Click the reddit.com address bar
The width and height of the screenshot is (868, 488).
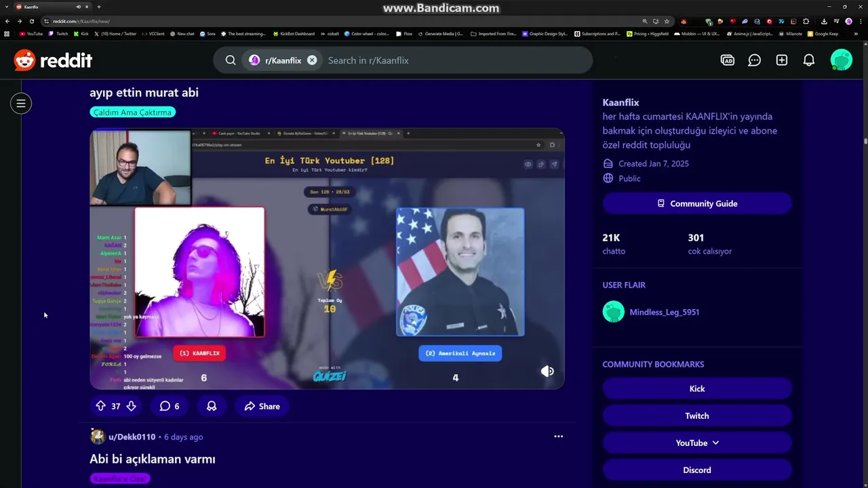pos(339,21)
